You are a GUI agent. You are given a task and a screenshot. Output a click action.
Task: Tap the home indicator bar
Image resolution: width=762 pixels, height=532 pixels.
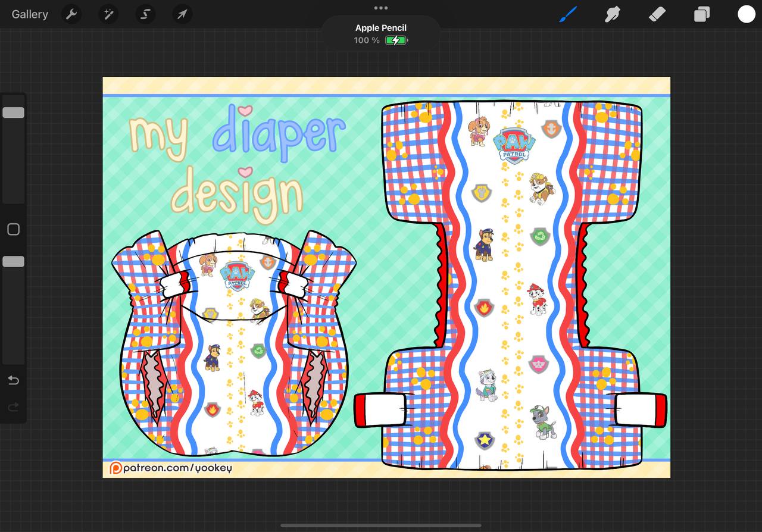381,525
